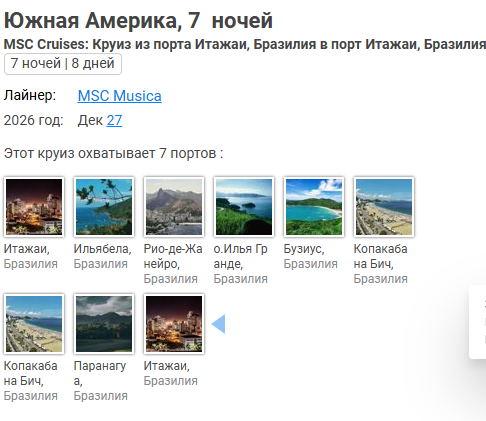Open first Итажаи night city thumbnail
486x421 pixels.
tap(34, 207)
